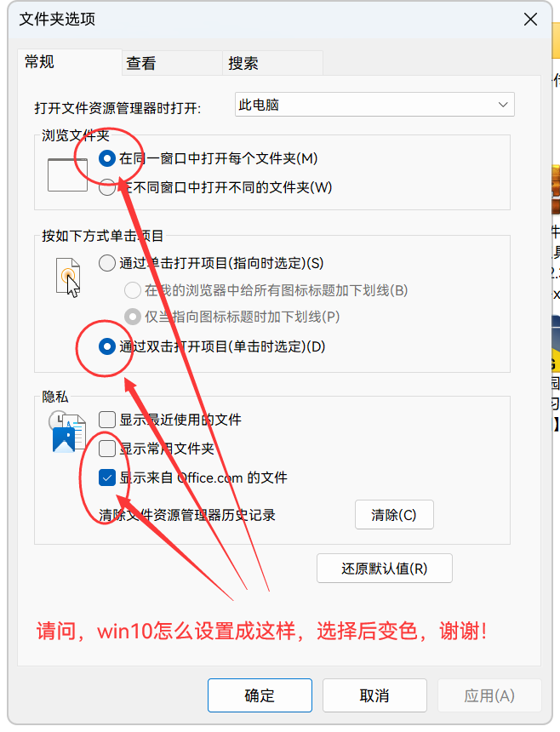Choose 通过单击打开项目(指向时选定)(S) radio button

107,263
